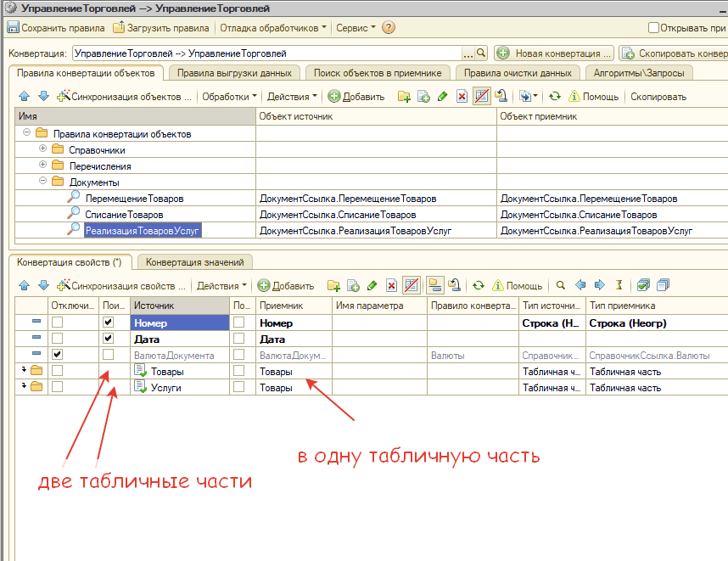
Task: Toggle Отключить checkbox in the Номер row
Action: pyautogui.click(x=57, y=323)
